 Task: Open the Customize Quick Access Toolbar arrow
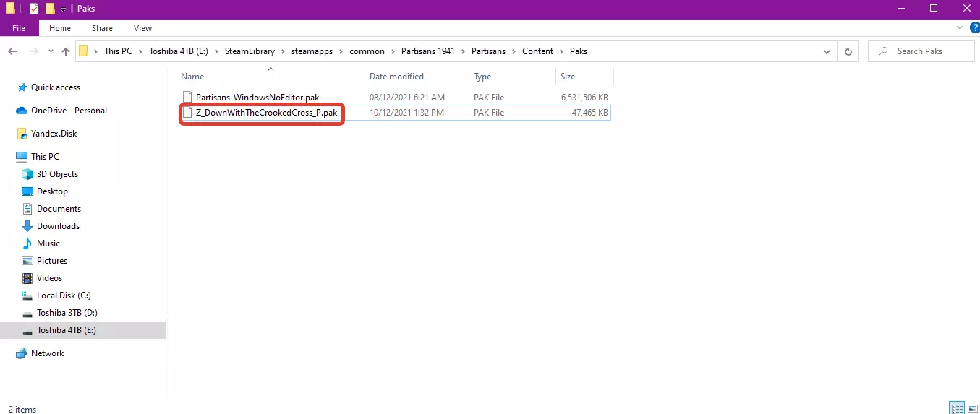(64, 9)
